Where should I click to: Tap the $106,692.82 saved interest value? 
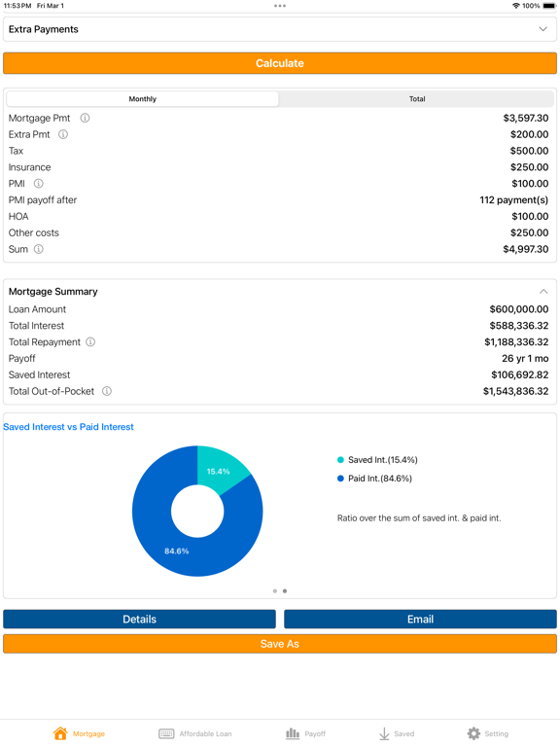coord(520,374)
